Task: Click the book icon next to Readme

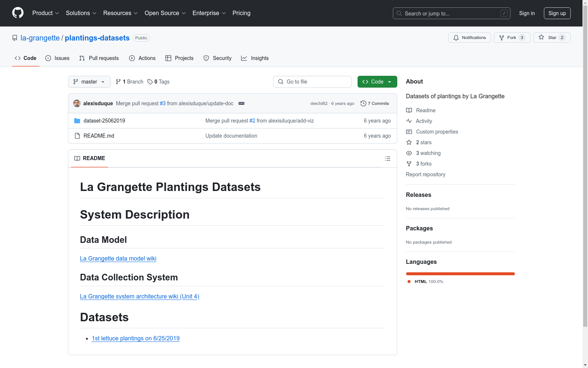Action: [x=409, y=110]
